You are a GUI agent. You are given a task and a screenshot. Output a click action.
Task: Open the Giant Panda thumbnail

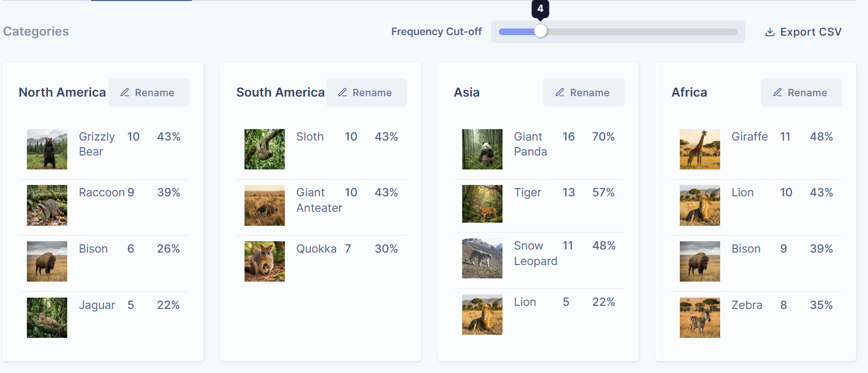pos(482,149)
